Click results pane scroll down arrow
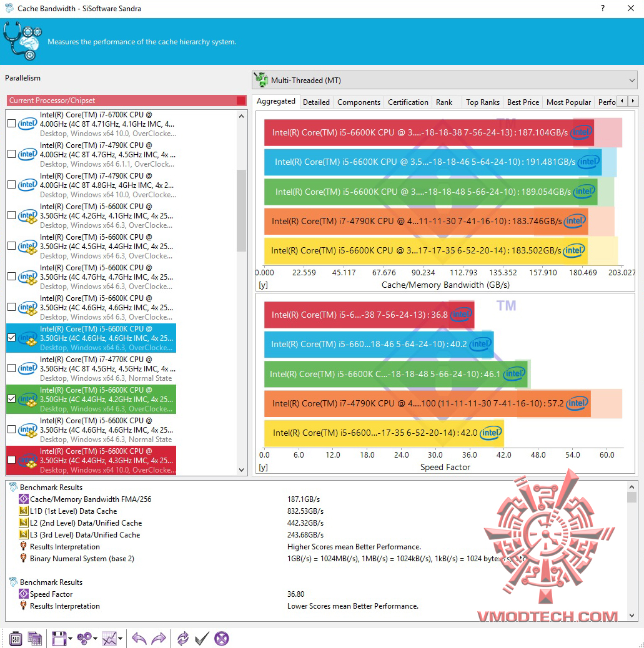 632,616
